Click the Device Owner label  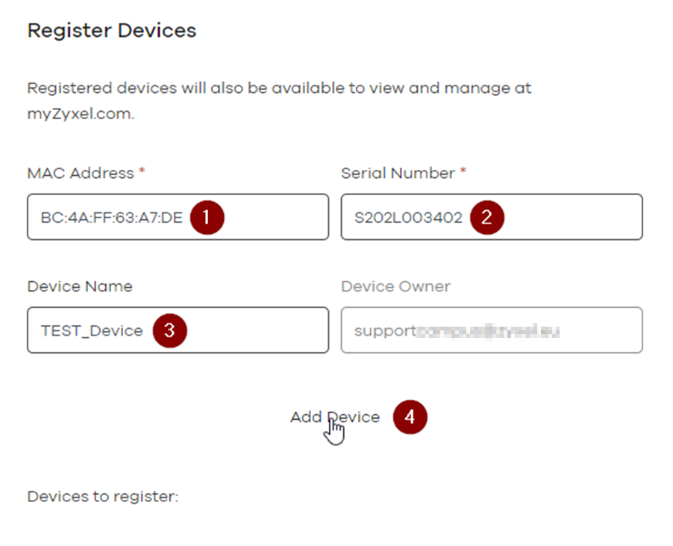coord(395,286)
